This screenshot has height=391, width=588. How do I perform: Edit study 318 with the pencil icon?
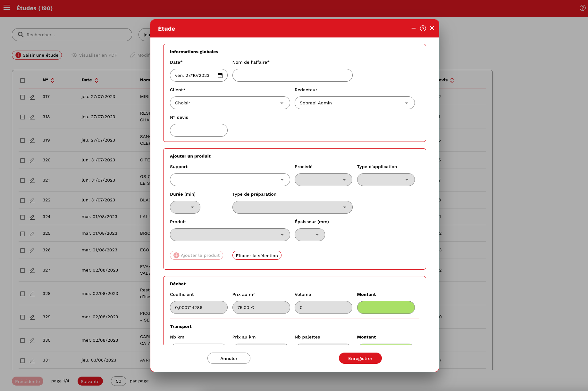(32, 117)
